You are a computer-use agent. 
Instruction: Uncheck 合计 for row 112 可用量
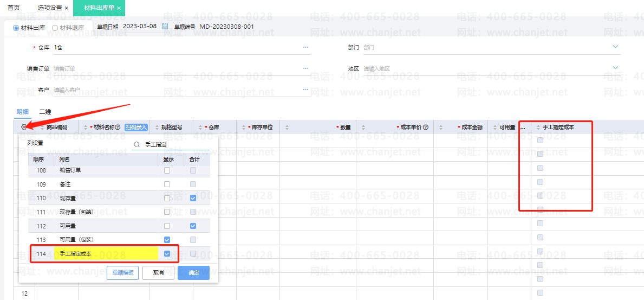[x=193, y=226]
